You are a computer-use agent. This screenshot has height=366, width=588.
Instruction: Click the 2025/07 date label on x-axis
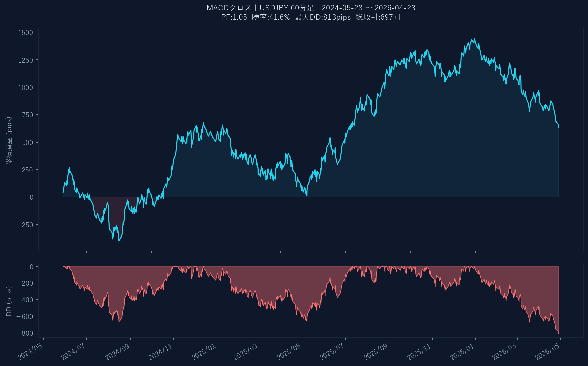tap(332, 352)
